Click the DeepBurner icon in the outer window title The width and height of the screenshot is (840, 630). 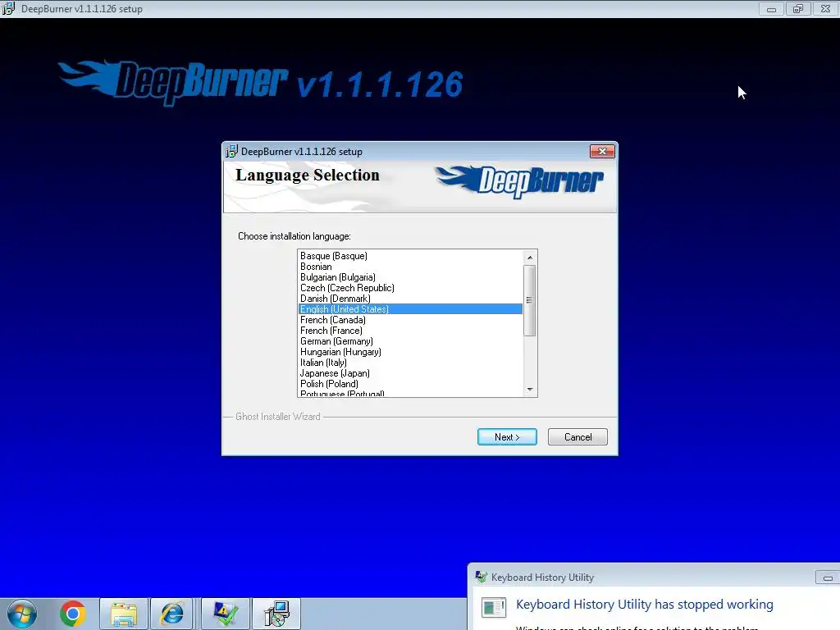coord(8,8)
